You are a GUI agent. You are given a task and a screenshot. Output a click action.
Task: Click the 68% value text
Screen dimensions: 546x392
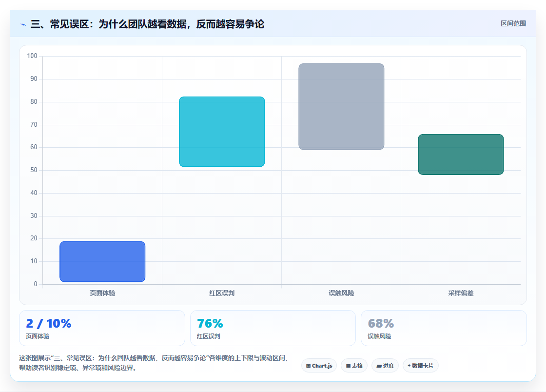[381, 323]
